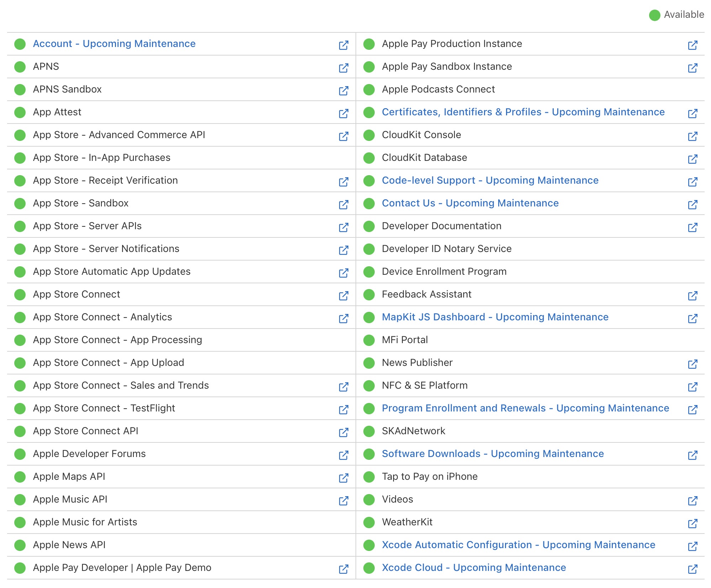Open Xcode Cloud - Upcoming Maintenance link
The image size is (711, 588).
tap(474, 568)
